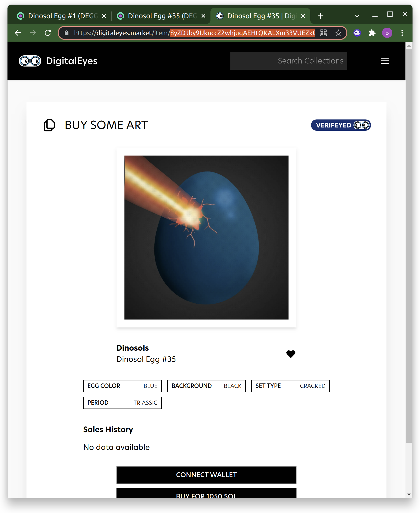Open the Dinosols collection link
Screen dimensions: 420x513
pyautogui.click(x=133, y=348)
